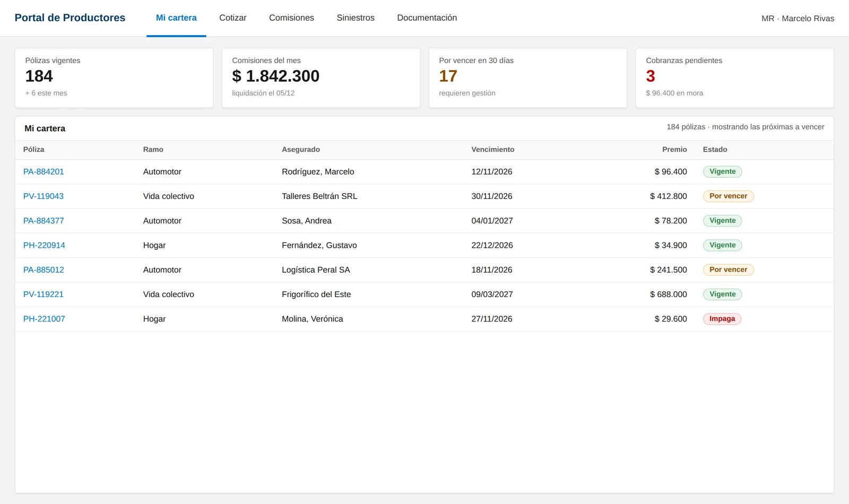Click the premium $ 412.800
This screenshot has width=849, height=504.
(669, 196)
